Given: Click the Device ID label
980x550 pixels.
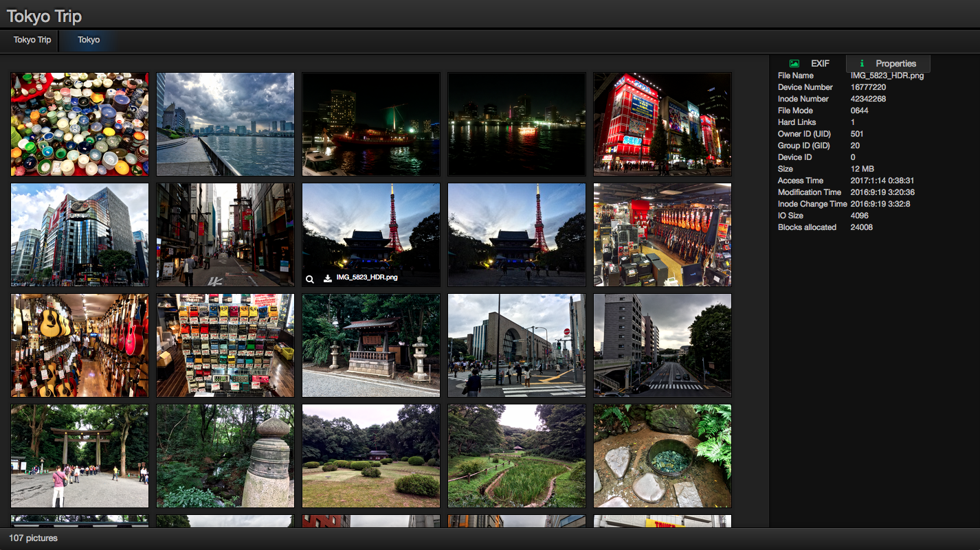Looking at the screenshot, I should (x=795, y=157).
